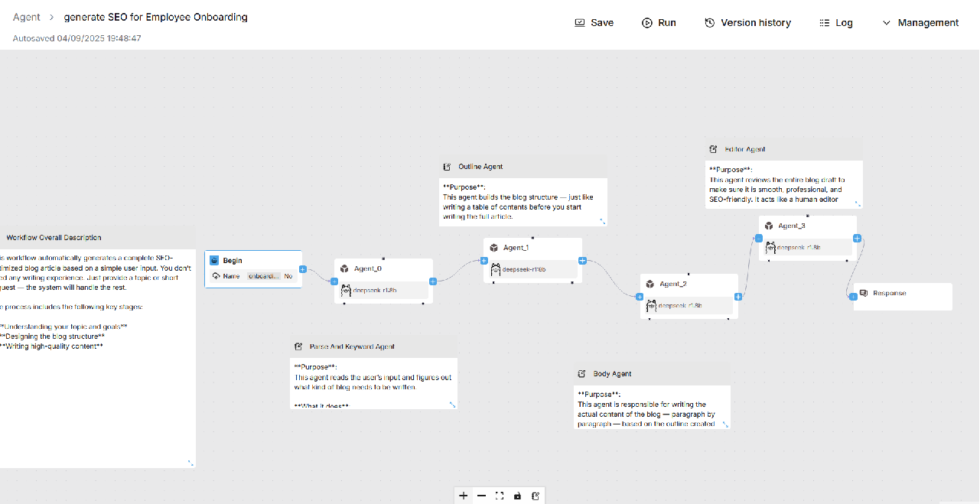Click the workflow title generate SEO for Employee Onboarding
Viewport: 980px width, 504px height.
(x=156, y=17)
